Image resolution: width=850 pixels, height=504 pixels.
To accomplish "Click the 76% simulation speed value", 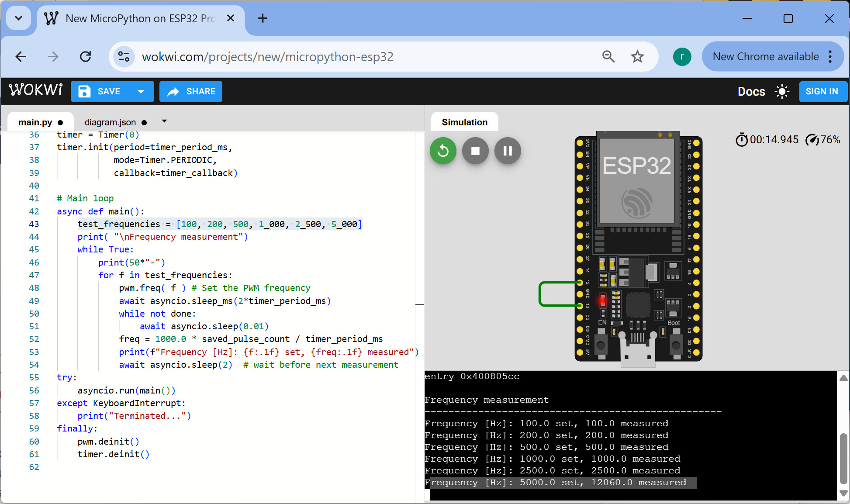I will (830, 140).
